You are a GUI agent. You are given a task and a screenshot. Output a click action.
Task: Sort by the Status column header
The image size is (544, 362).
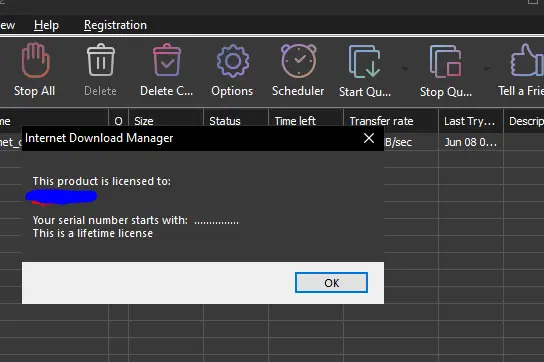(x=236, y=121)
